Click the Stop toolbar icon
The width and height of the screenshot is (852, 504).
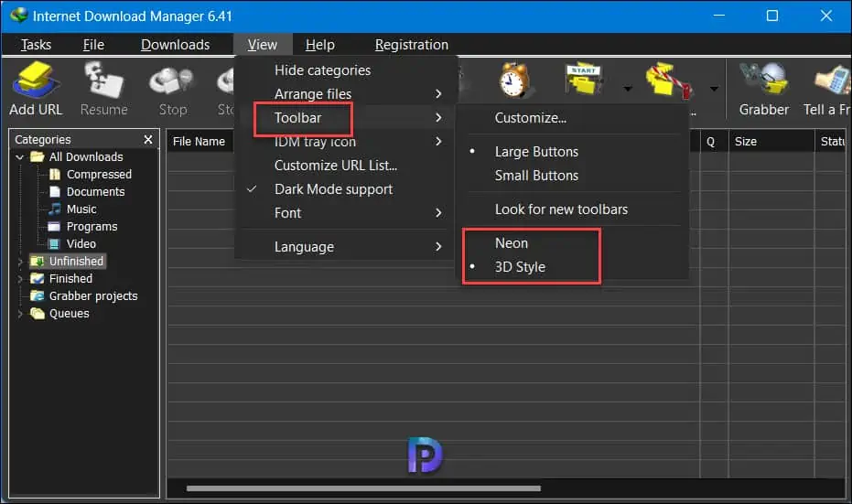(x=172, y=81)
